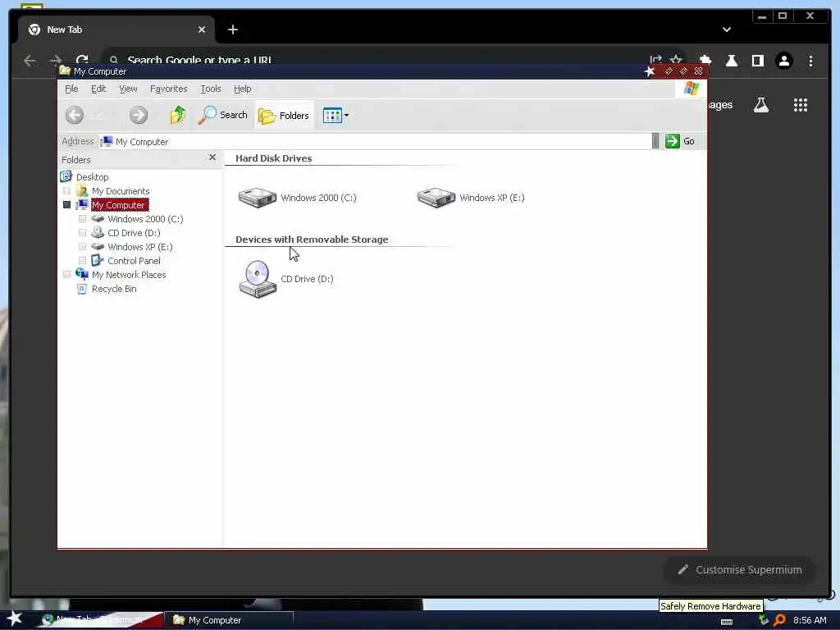Expand My Documents tree node
Viewport: 840px width, 630px height.
(67, 190)
